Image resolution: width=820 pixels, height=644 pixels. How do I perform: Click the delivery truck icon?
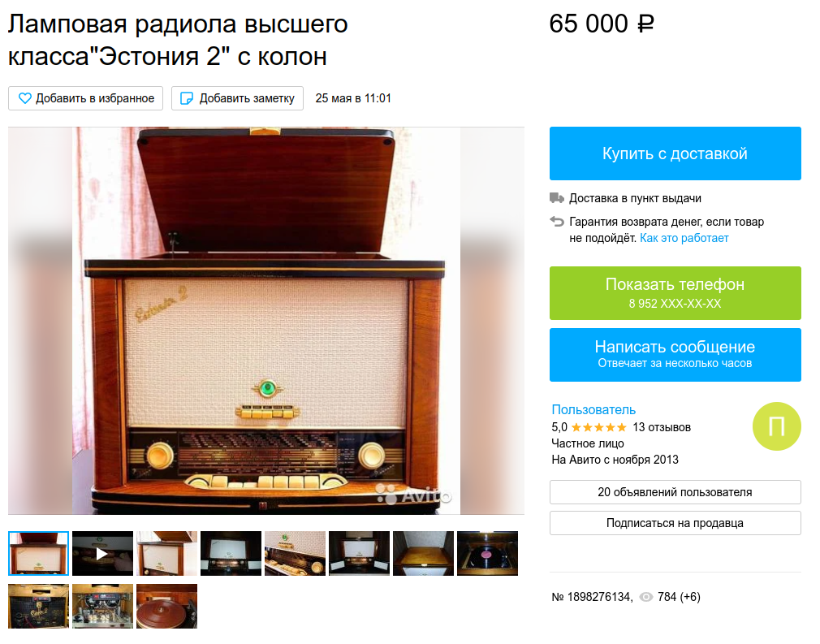pos(556,198)
